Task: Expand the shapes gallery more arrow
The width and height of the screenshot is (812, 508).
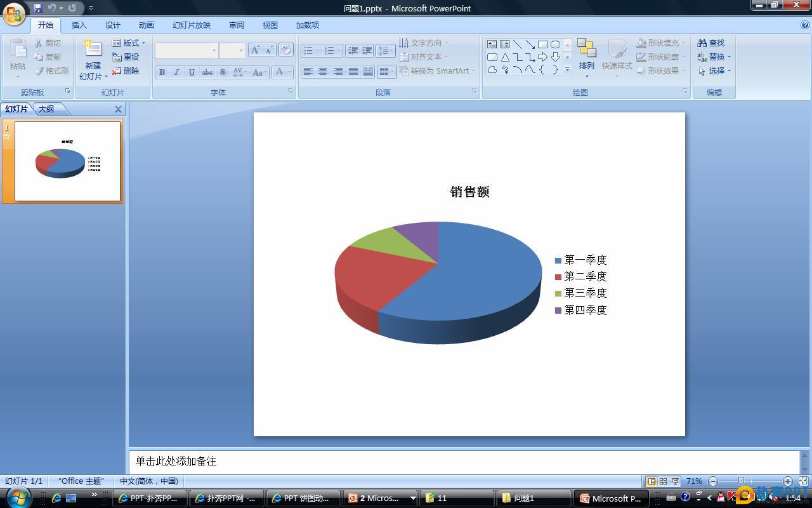Action: pos(567,70)
